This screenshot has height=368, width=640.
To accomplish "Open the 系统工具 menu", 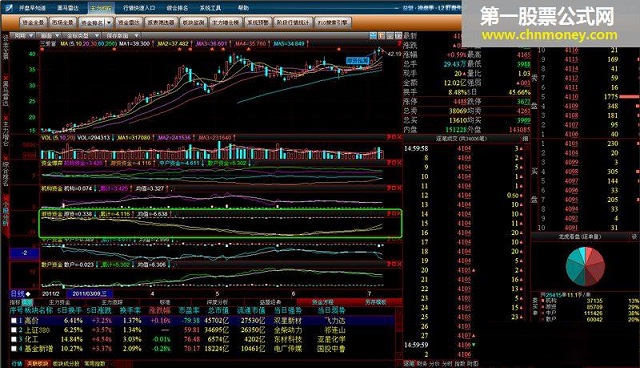I will pos(210,8).
